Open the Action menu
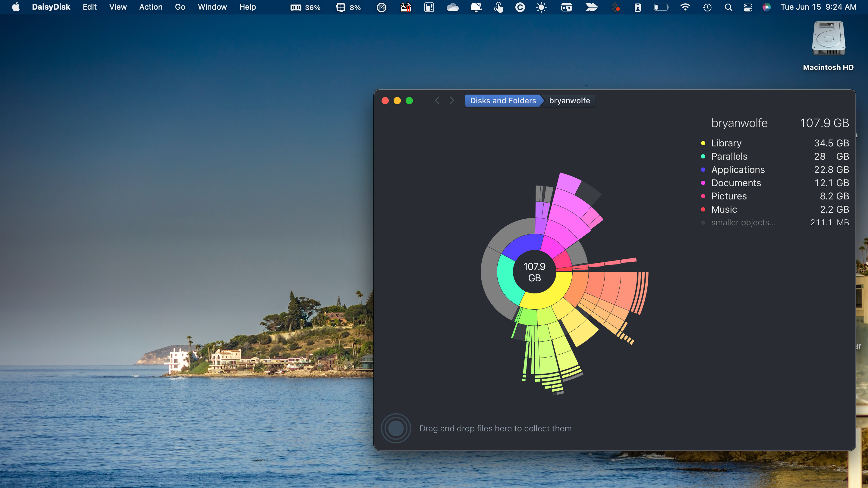Image resolution: width=868 pixels, height=488 pixels. pos(151,7)
